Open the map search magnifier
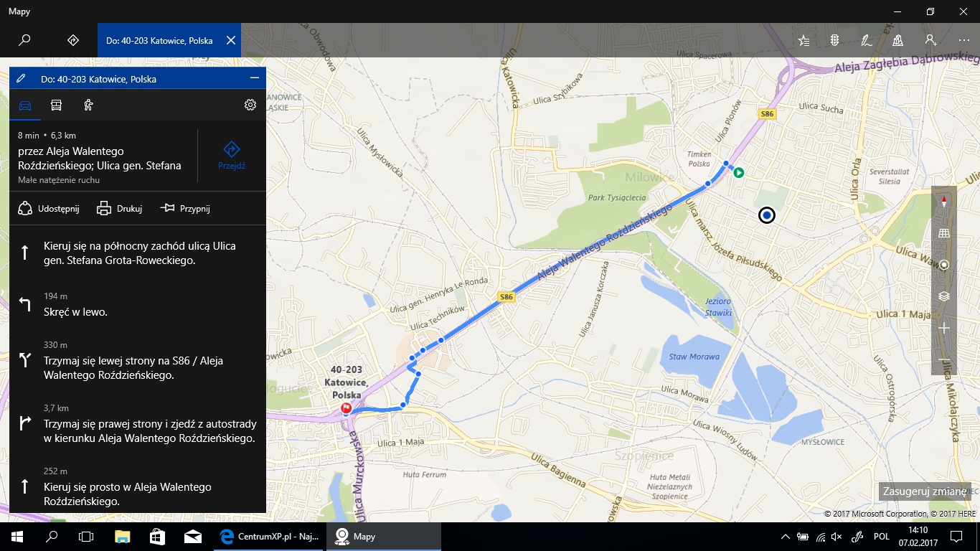The image size is (980, 551). (x=24, y=40)
